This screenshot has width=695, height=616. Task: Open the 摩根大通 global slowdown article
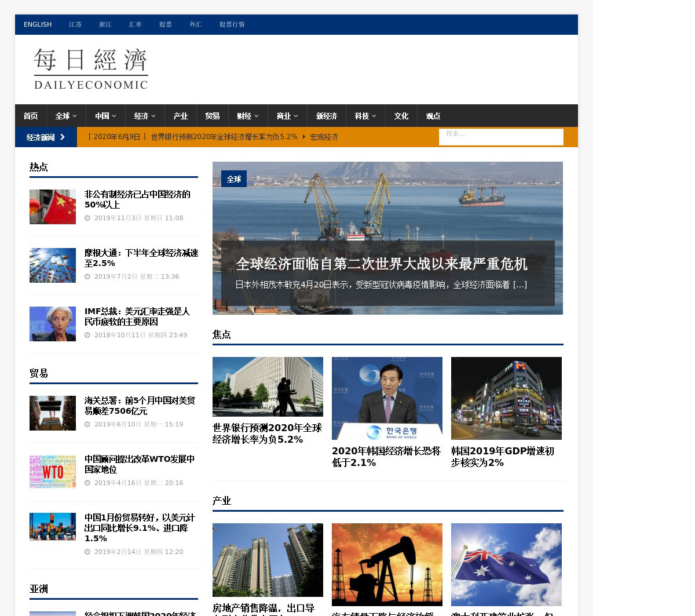[x=141, y=258]
